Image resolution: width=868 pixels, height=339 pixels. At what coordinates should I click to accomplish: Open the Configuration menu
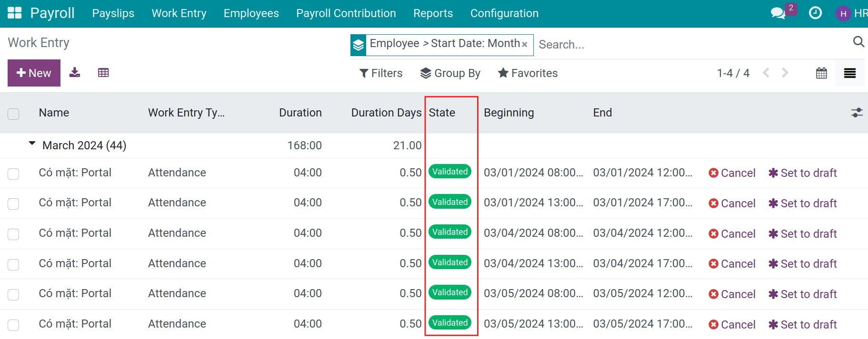point(504,13)
